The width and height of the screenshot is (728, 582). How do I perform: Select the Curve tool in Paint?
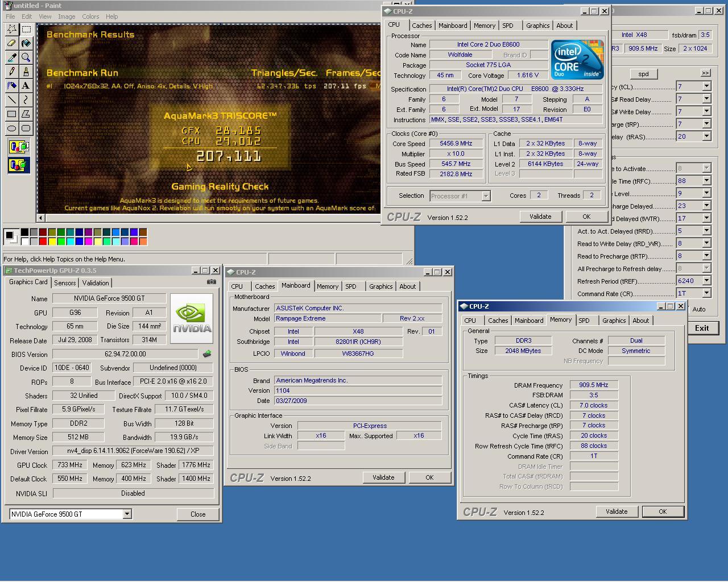26,100
